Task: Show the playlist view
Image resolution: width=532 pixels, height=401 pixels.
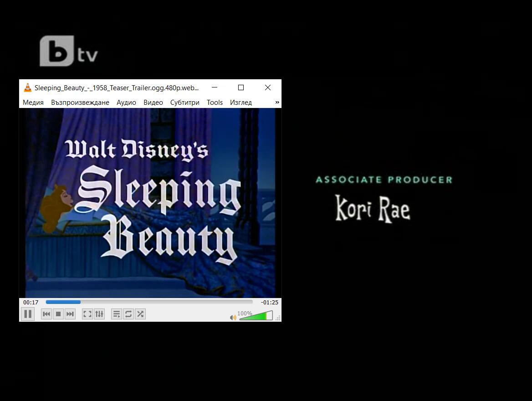Action: [117, 314]
